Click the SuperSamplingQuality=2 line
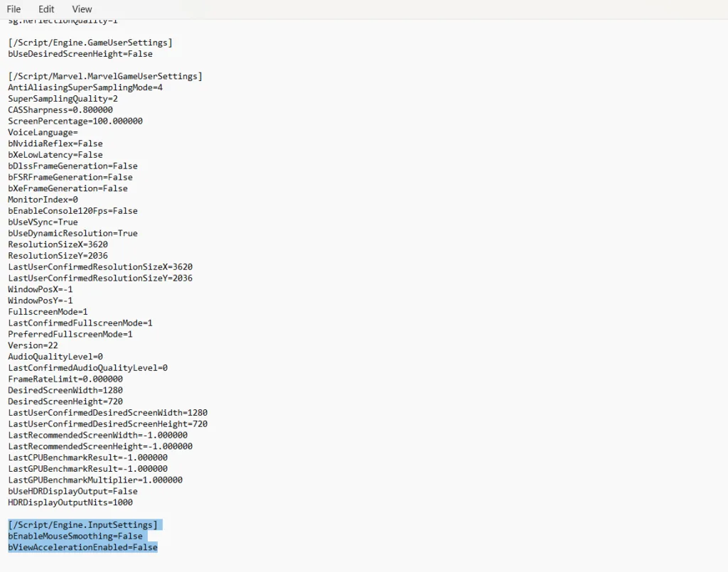This screenshot has height=572, width=728. coord(63,99)
